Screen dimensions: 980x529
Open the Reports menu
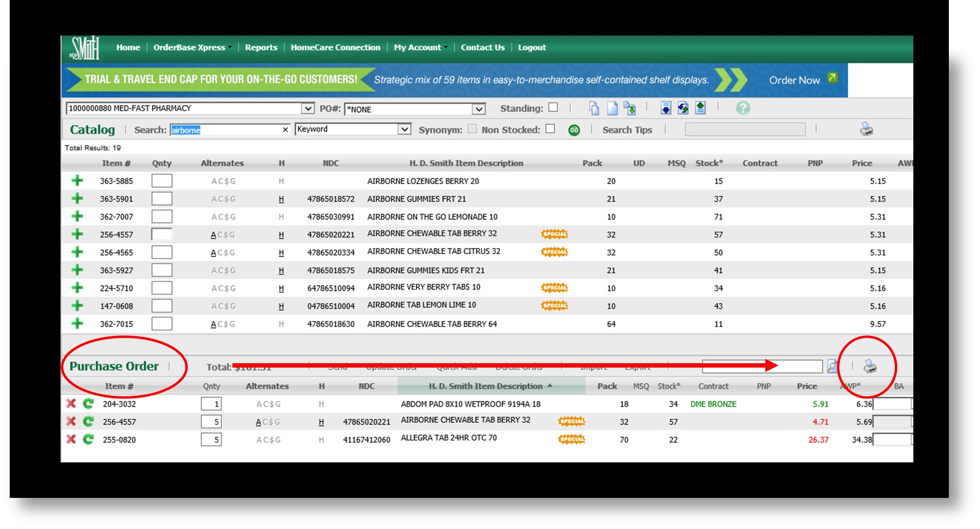[261, 47]
